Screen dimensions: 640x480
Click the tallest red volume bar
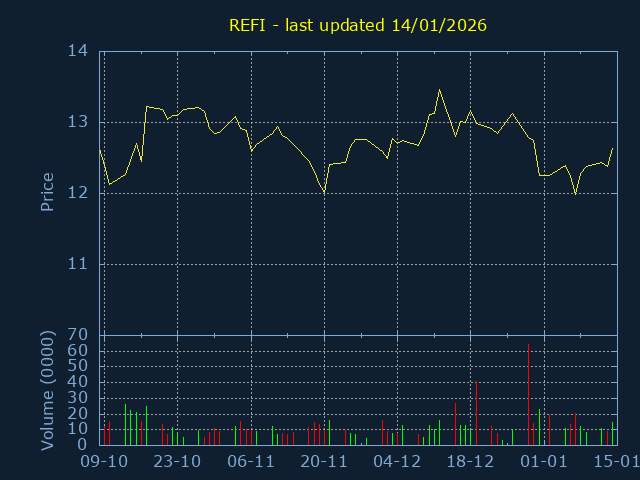click(528, 395)
